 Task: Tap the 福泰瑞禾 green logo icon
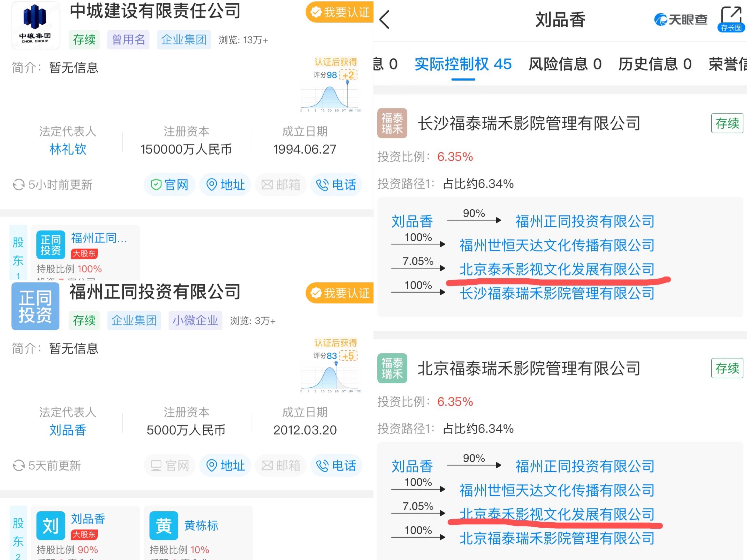(x=392, y=368)
